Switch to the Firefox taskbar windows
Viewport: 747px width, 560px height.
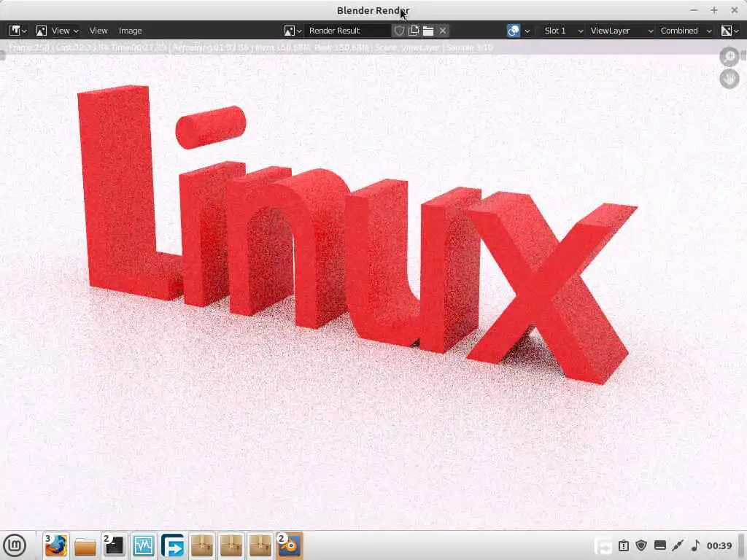[x=55, y=545]
